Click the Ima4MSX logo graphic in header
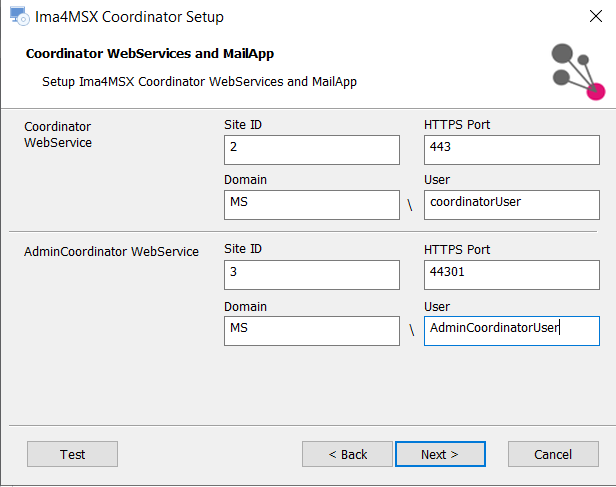 click(578, 71)
